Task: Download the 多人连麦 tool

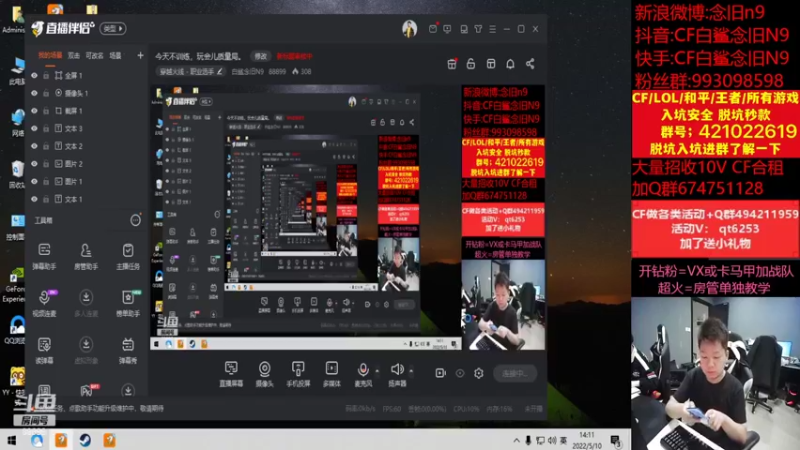Action: tap(86, 303)
